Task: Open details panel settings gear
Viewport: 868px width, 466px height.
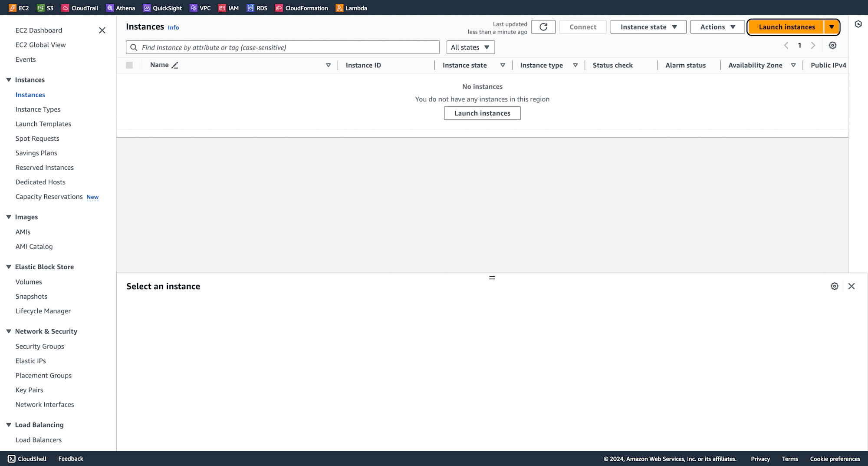Action: pos(834,286)
